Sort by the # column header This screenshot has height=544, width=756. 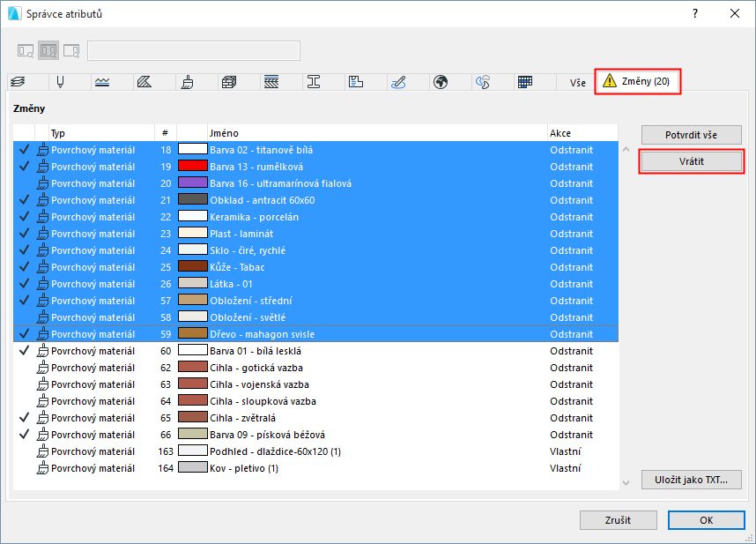[x=166, y=133]
